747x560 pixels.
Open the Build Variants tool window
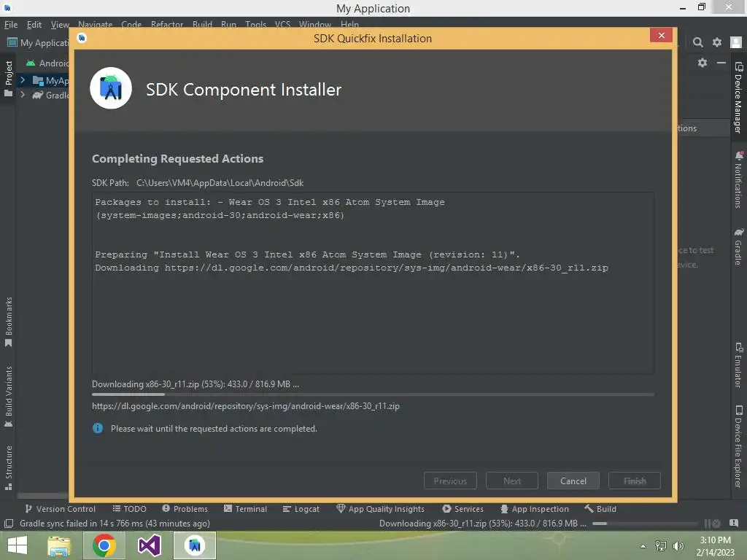tap(9, 396)
